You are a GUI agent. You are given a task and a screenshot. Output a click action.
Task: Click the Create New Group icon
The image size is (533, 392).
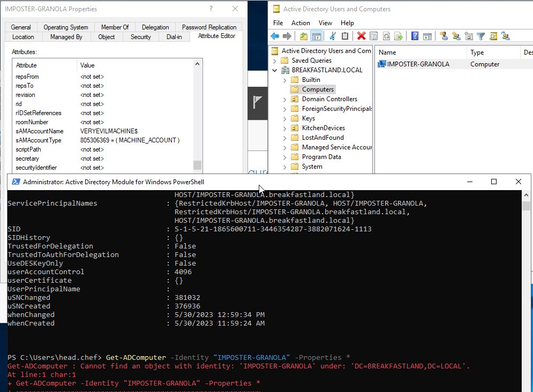tap(456, 36)
